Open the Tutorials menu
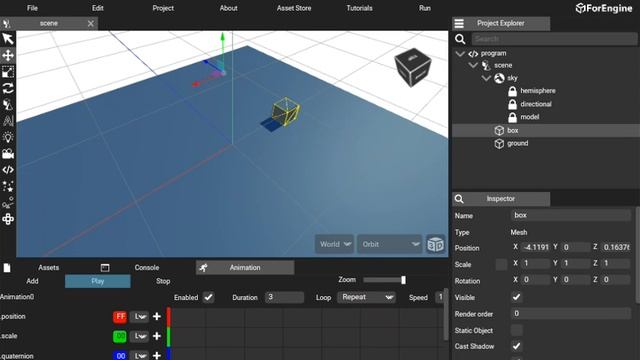640x360 pixels. 359,8
